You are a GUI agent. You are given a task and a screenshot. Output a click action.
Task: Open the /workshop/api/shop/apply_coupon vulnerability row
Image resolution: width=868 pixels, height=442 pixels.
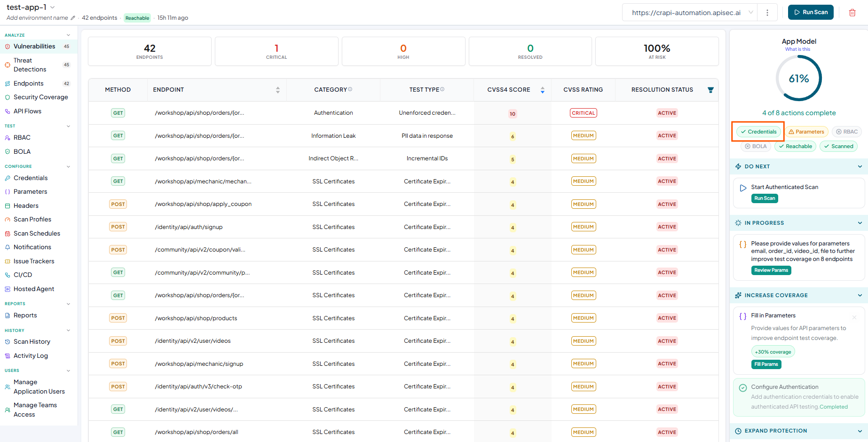click(403, 204)
